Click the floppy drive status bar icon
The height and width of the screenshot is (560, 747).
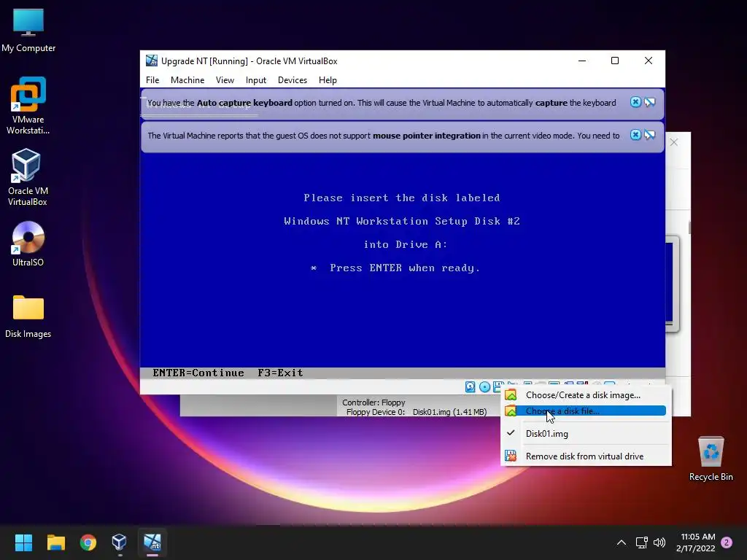(498, 386)
